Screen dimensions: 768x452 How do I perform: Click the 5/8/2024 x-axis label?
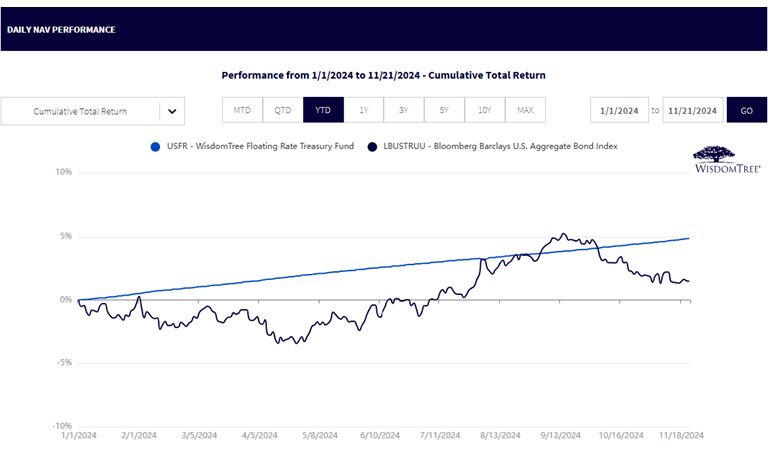[320, 435]
